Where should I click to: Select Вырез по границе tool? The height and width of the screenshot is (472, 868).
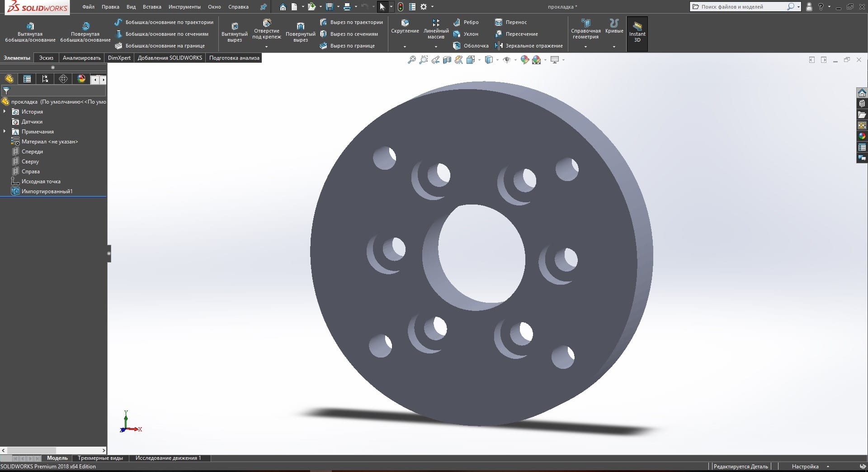click(x=347, y=46)
